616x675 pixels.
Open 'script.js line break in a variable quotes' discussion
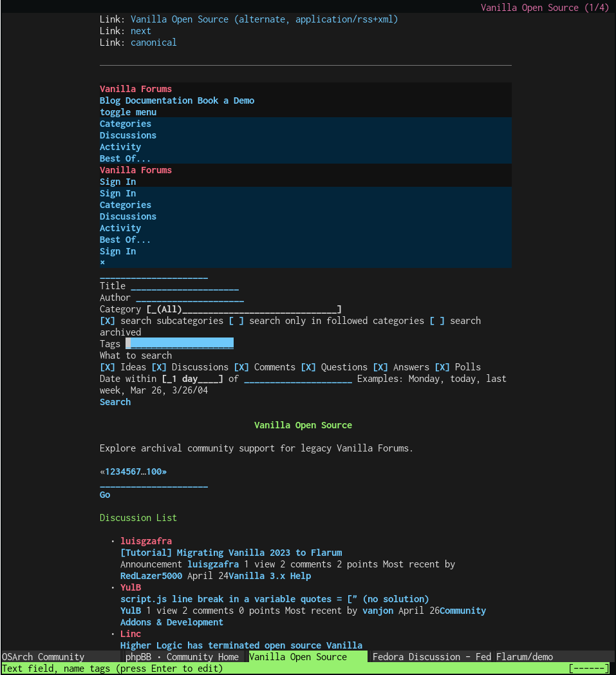click(x=275, y=599)
